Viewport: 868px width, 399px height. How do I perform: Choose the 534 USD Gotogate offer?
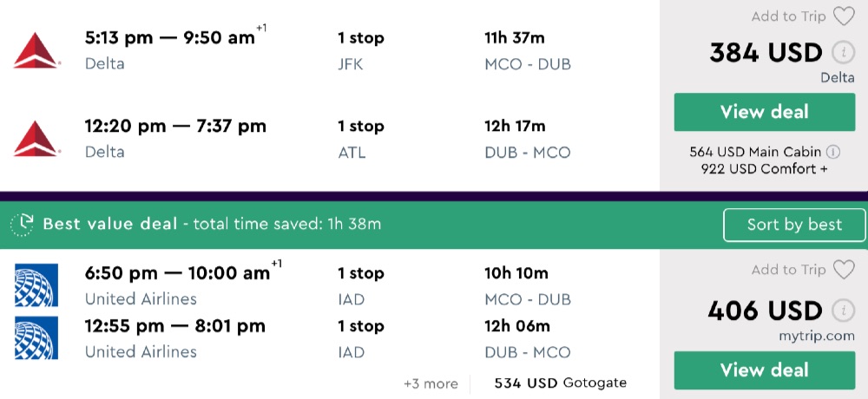[560, 383]
